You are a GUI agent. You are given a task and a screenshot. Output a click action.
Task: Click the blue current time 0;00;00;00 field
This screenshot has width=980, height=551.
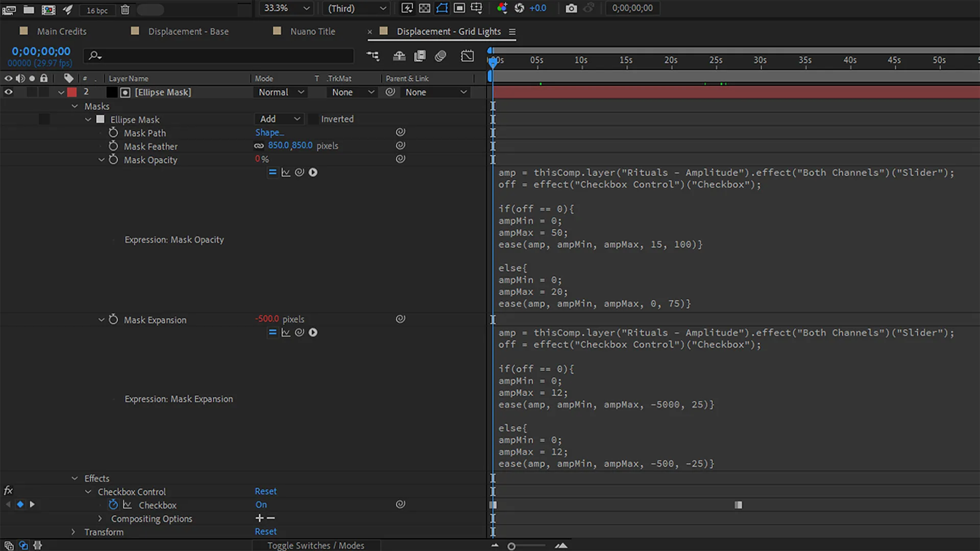click(x=41, y=51)
